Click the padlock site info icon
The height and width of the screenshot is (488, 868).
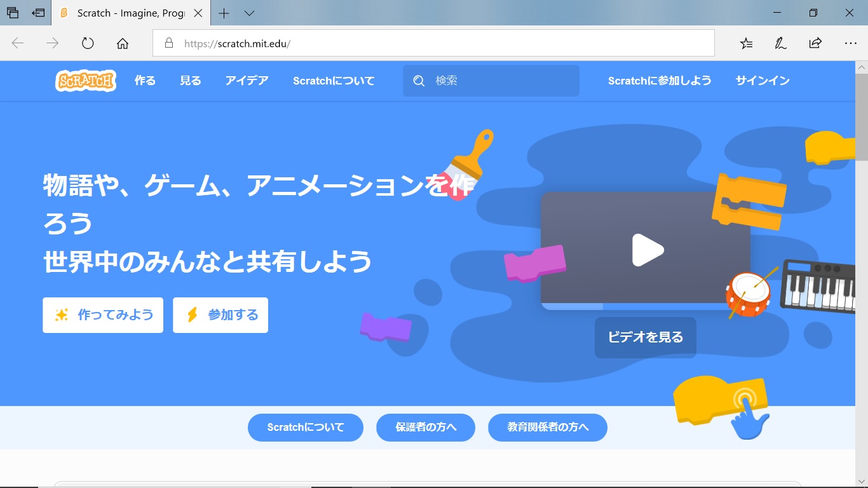point(168,43)
